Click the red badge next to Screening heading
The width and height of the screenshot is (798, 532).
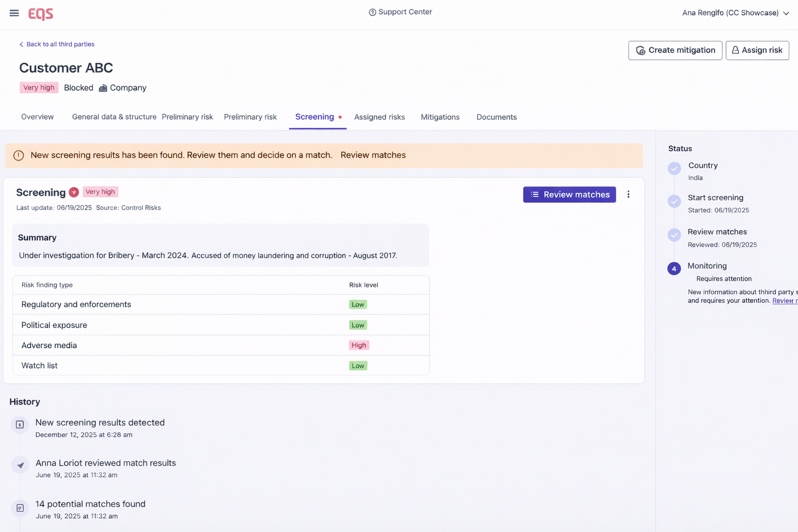[x=74, y=192]
